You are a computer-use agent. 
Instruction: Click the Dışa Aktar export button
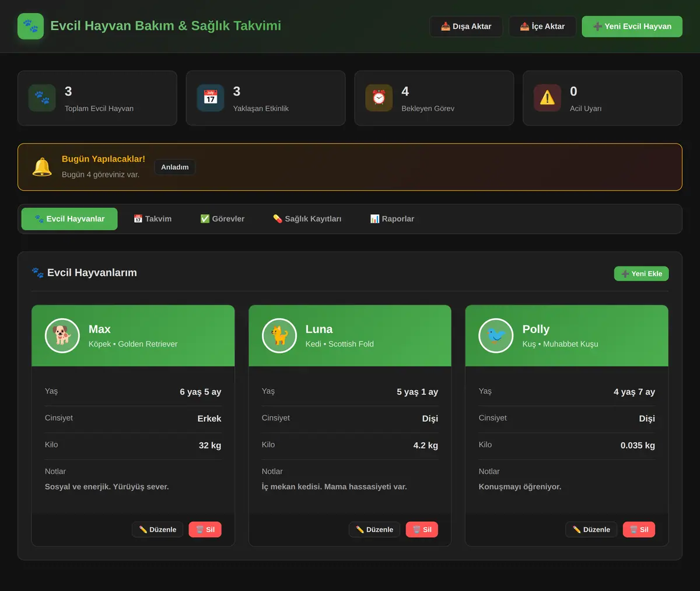point(466,26)
